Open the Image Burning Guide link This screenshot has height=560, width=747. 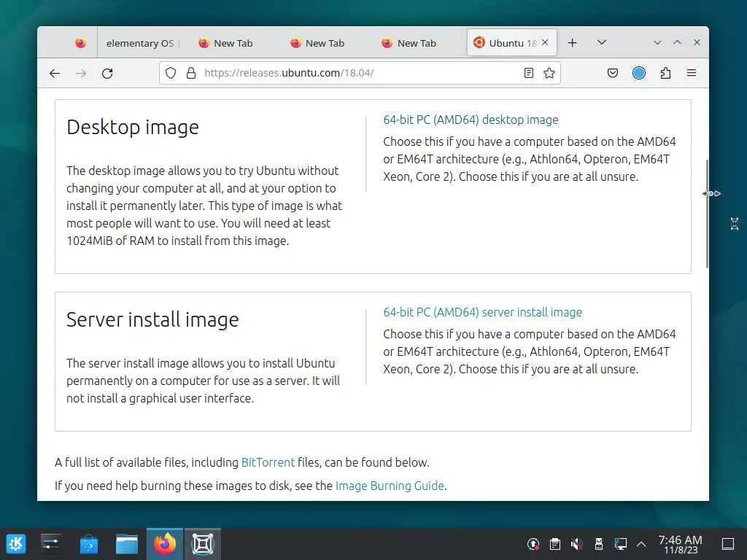[390, 486]
